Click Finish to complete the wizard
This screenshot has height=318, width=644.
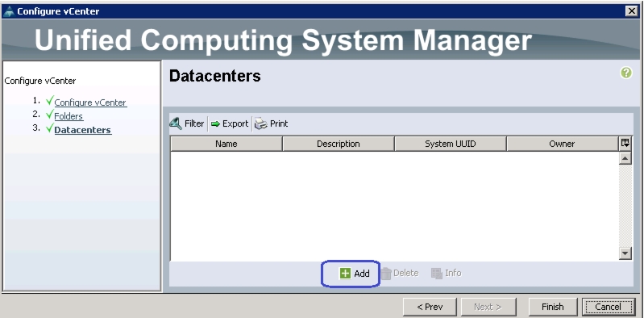click(x=552, y=307)
